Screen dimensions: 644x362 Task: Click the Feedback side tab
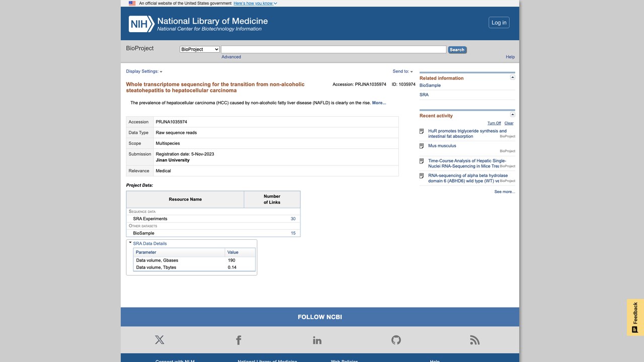635,317
